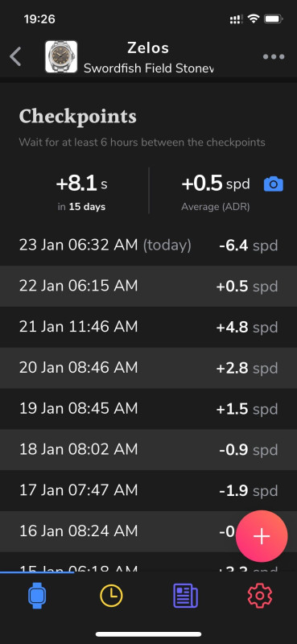Open the 21 Jan 11:46 AM checkpoint
The image size is (297, 644).
(148, 328)
